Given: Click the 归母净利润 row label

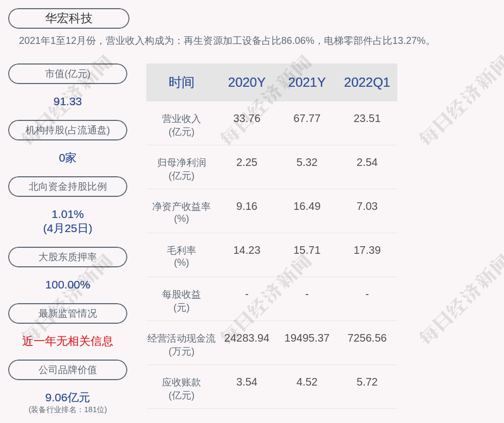Looking at the screenshot, I should click(182, 169).
